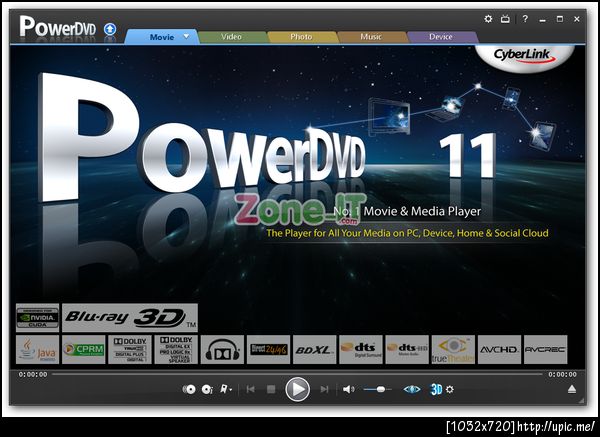The width and height of the screenshot is (600, 437).
Task: Adjust the volume slider
Action: [x=377, y=390]
